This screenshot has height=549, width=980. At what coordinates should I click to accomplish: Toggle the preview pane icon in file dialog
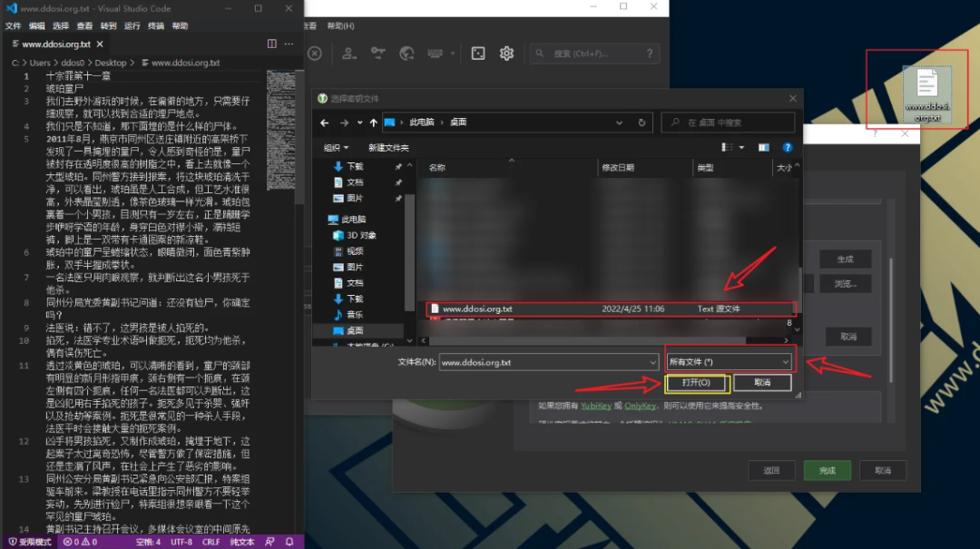click(764, 148)
